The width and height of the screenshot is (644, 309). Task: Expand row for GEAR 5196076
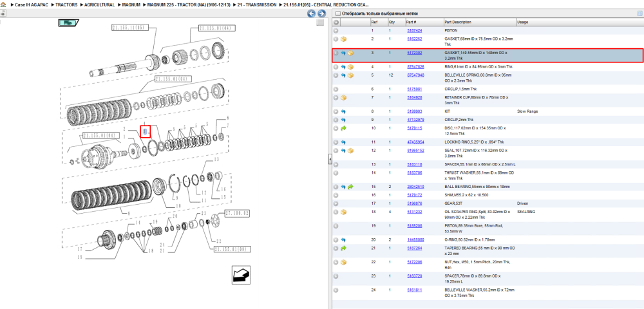336,203
